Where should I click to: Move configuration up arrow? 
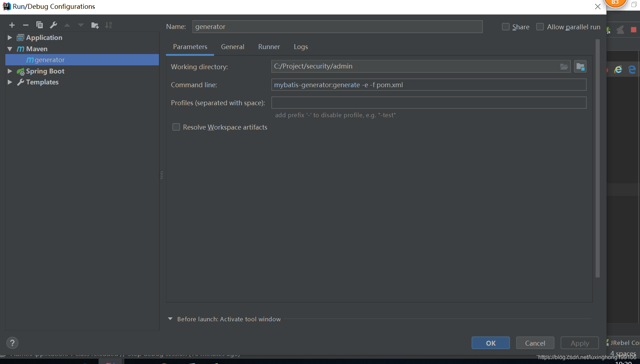pos(67,25)
